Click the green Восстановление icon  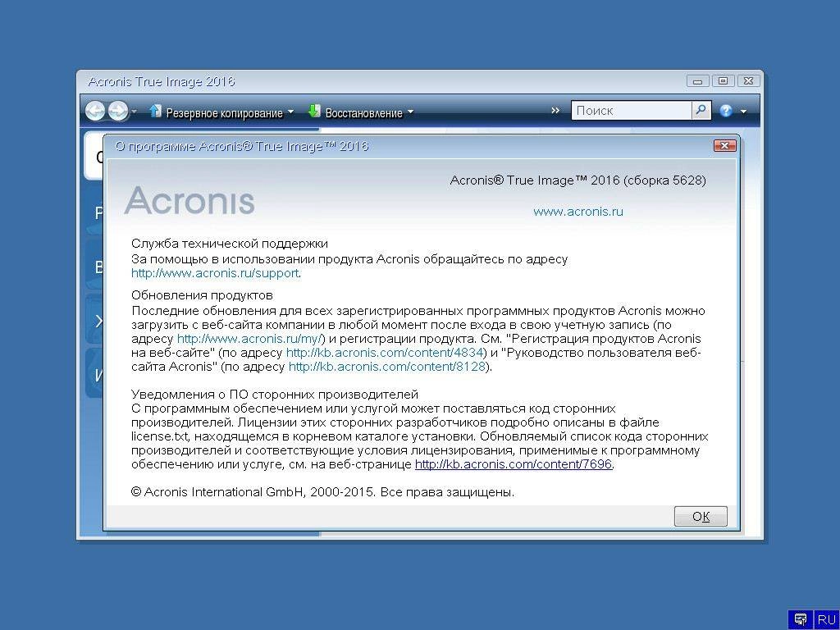click(314, 111)
